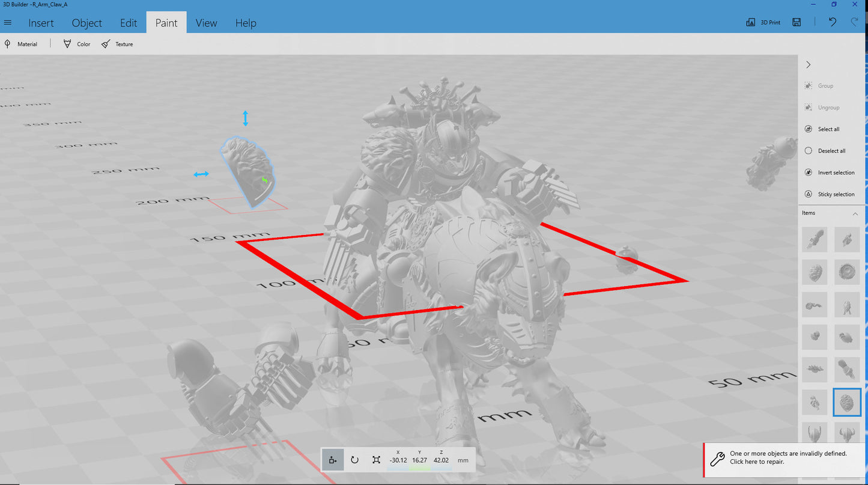The image size is (868, 485).
Task: Click the Group command
Action: tap(821, 86)
